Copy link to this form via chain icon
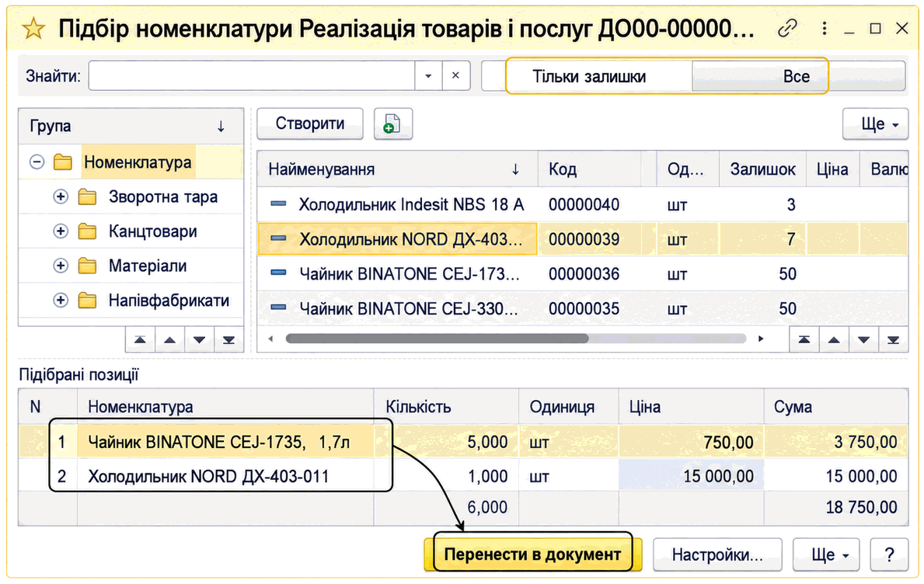This screenshot has height=584, width=924. pos(787,28)
